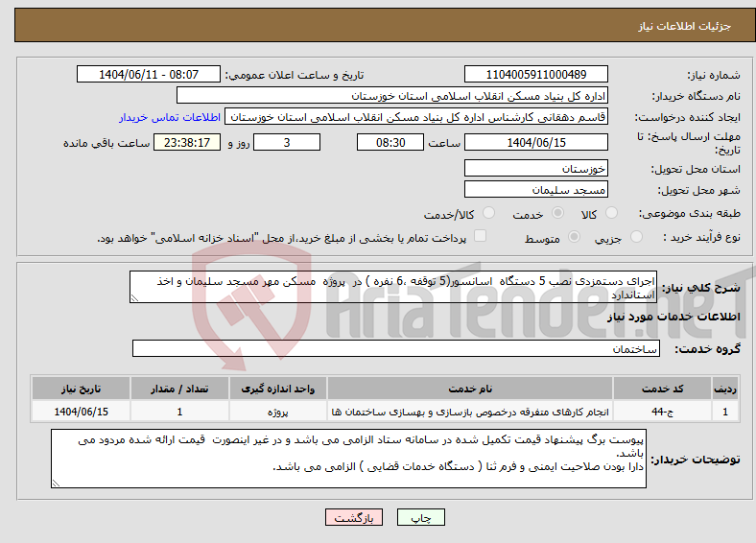Select the کالا/خدمت radio button
Image resolution: width=756 pixels, height=543 pixels.
[489, 213]
